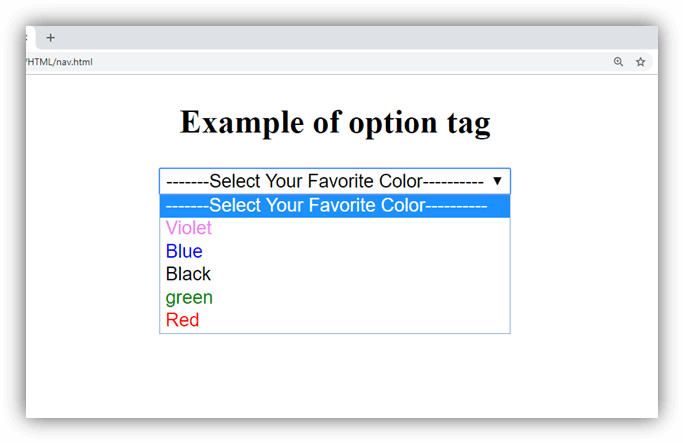
Task: Click the word tag in the heading
Action: (x=465, y=123)
